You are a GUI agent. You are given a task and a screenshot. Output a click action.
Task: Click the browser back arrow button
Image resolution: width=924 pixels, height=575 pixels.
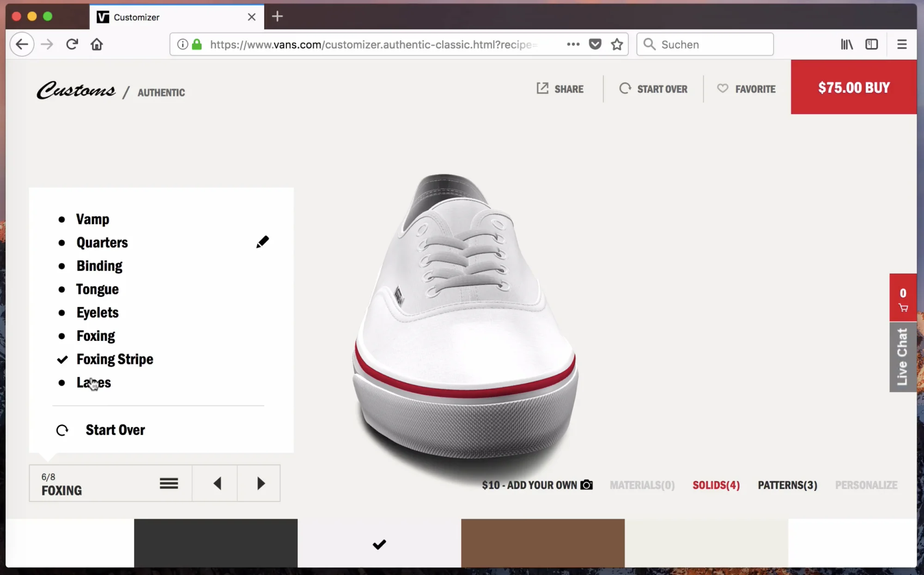[x=22, y=44]
